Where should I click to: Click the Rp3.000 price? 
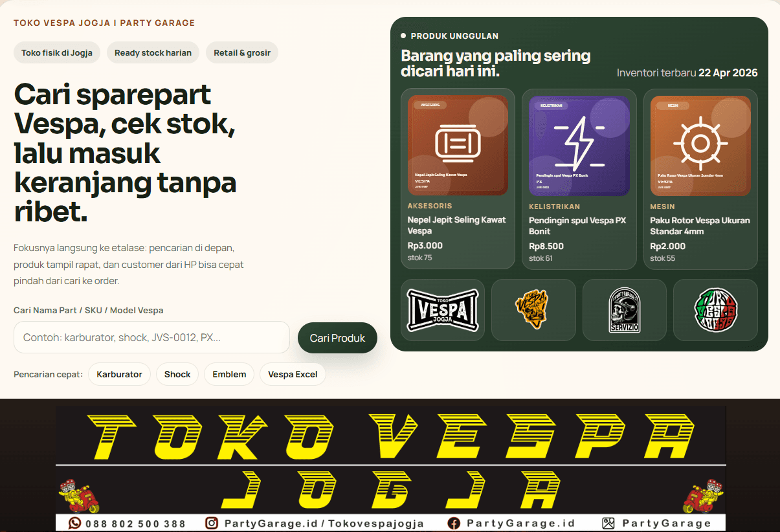pos(425,245)
